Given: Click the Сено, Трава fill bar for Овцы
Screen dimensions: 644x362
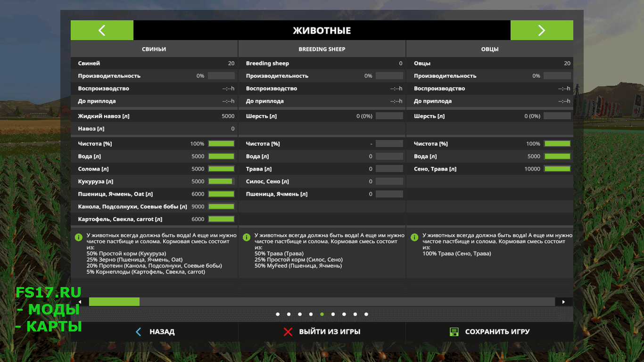Looking at the screenshot, I should (557, 169).
